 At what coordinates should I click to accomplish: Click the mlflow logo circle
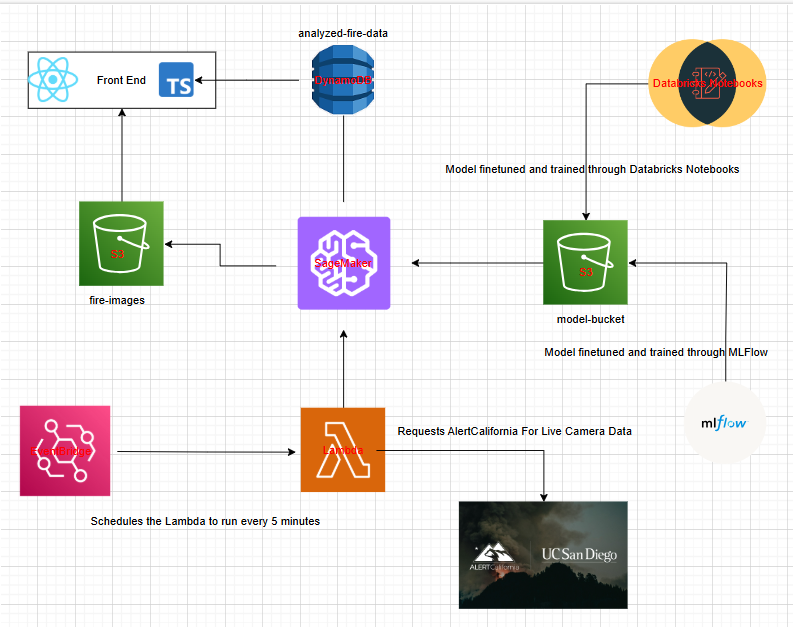coord(725,423)
